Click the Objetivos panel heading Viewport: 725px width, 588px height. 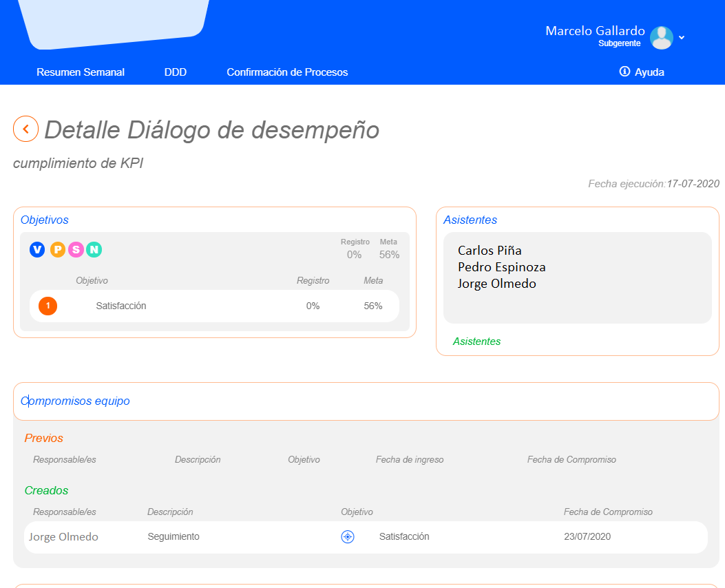pos(44,220)
